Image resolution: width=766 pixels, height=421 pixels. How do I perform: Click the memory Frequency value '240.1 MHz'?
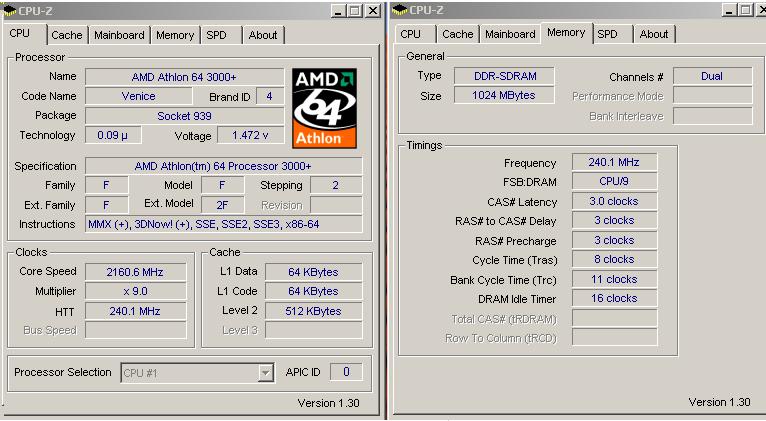click(x=614, y=162)
